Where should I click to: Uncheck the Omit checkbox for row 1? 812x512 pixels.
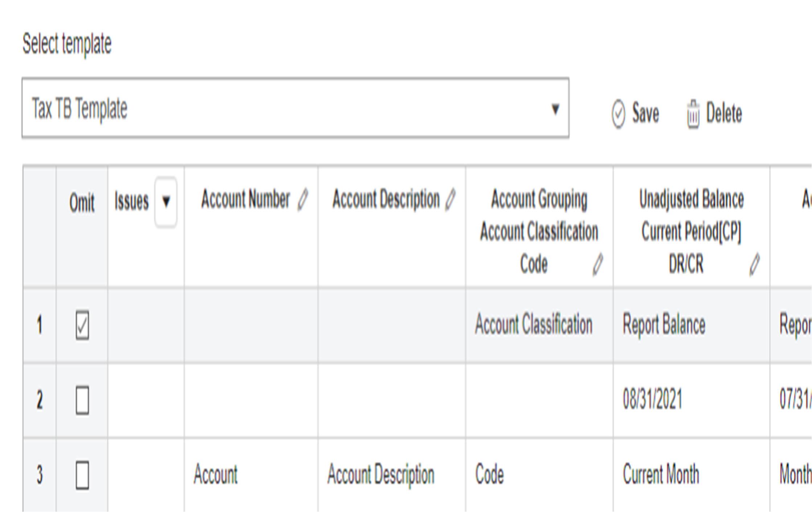click(82, 325)
